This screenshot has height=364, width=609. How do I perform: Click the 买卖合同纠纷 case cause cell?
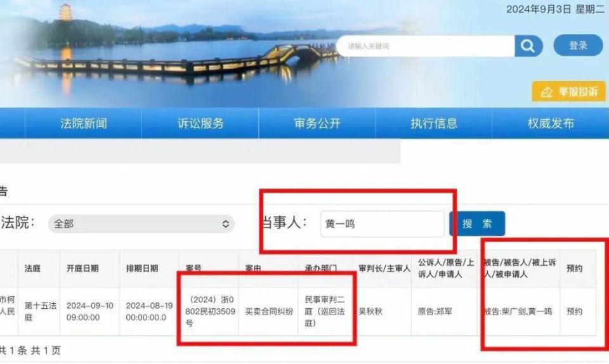click(269, 311)
